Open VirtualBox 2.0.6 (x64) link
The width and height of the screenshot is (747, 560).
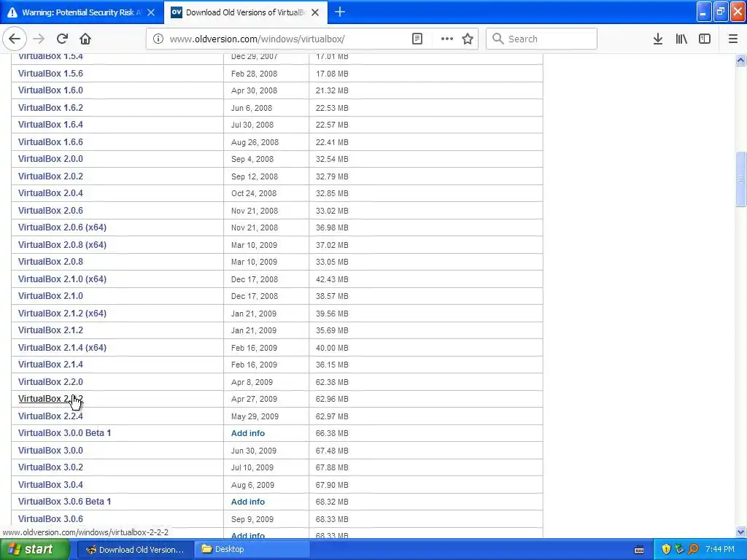coord(63,227)
